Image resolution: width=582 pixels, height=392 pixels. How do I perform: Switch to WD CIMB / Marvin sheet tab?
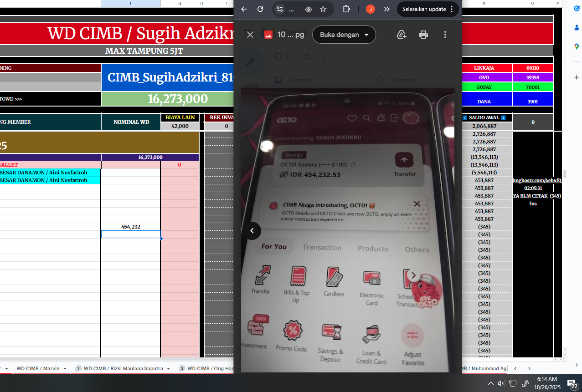(x=38, y=368)
